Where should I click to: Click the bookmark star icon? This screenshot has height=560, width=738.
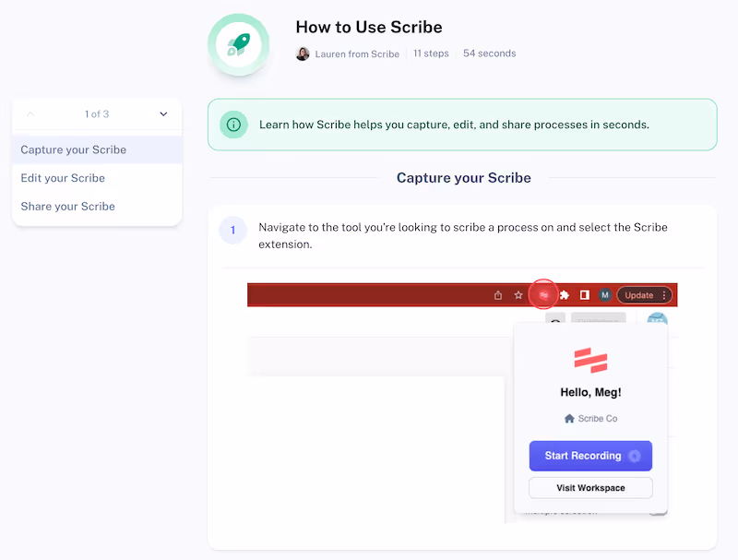518,295
